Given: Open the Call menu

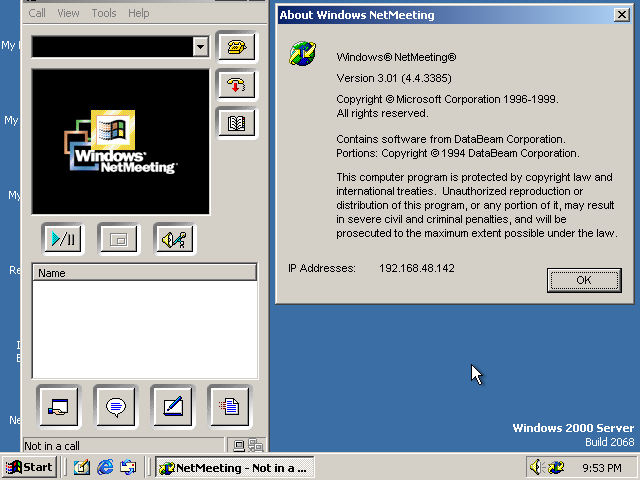Looking at the screenshot, I should 37,13.
